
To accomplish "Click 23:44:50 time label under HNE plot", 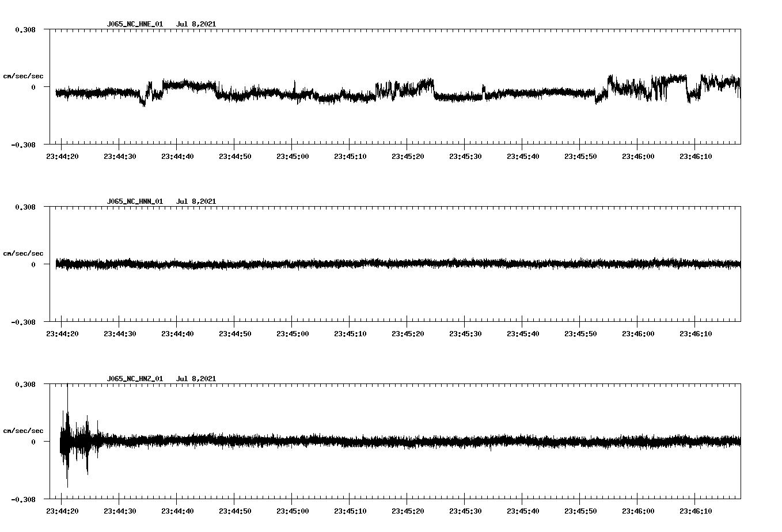I will (x=235, y=157).
